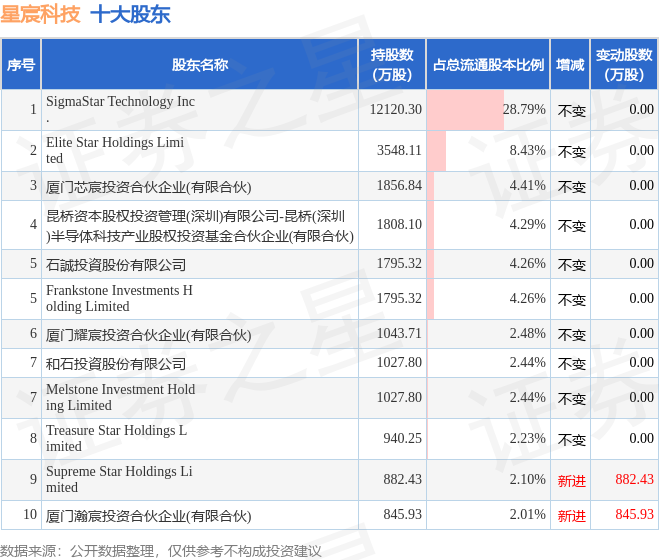Click the 十大股东 heading
Screen dimensions: 659x560
131,14
